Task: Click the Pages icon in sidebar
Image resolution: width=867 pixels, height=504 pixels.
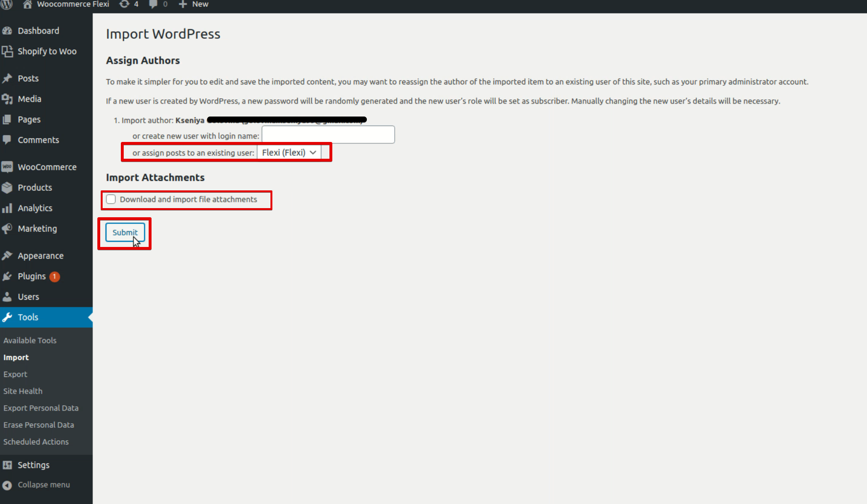Action: coord(7,119)
